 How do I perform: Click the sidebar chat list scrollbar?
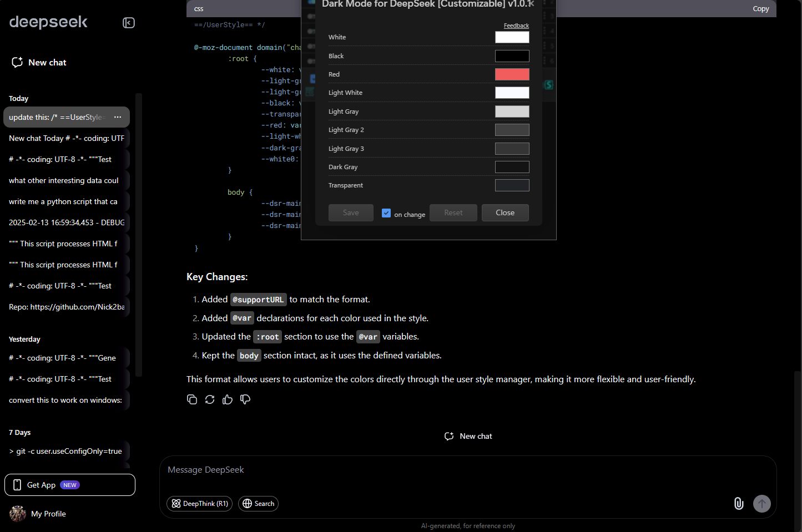pos(139,235)
